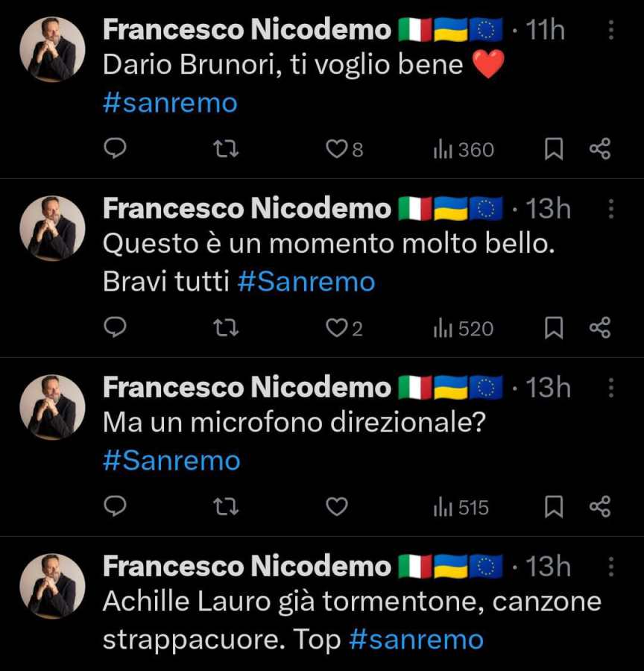This screenshot has height=671, width=644.
Task: Open #Sanremo hashtag after "Bravi tutti"
Action: click(306, 281)
